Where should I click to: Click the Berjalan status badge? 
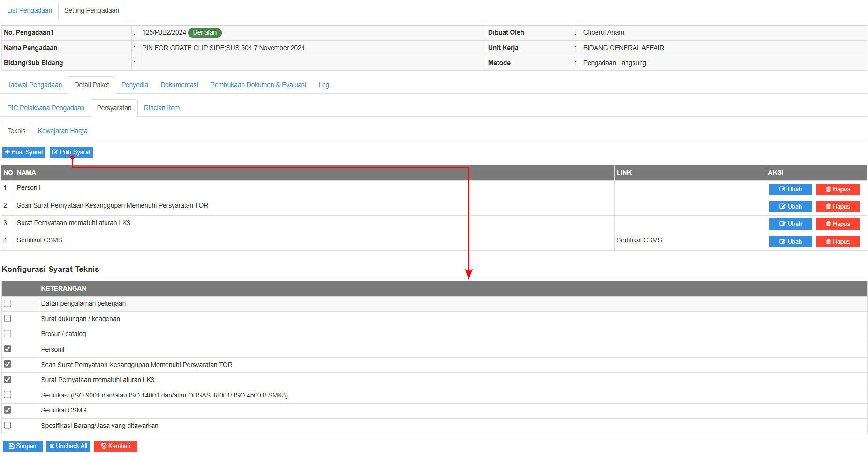(205, 33)
